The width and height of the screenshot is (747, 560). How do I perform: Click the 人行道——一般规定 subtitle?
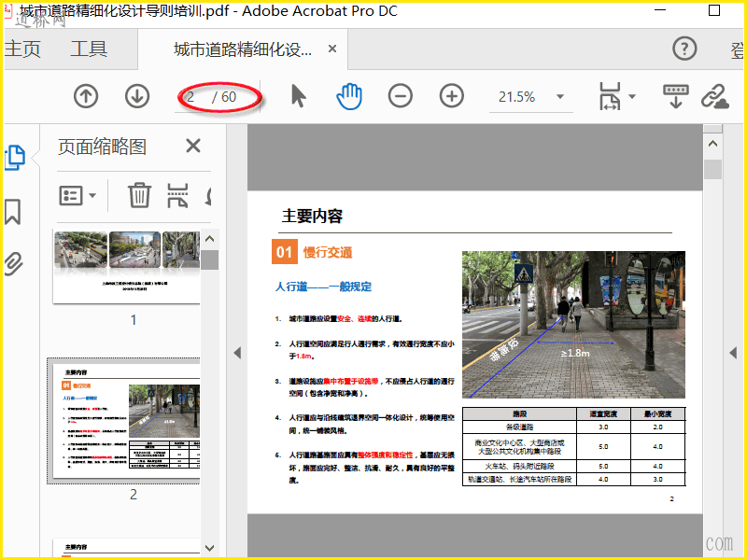click(323, 287)
